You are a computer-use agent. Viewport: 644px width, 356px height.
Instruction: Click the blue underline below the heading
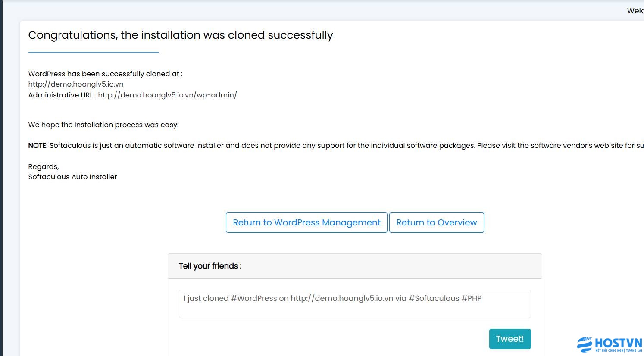point(94,53)
